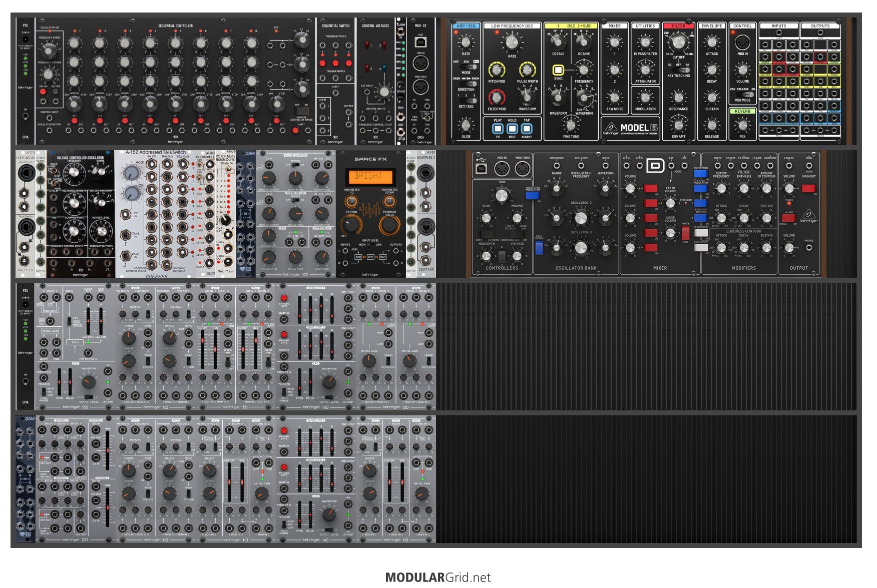Click the Ext In Volume knob on Model D

[670, 203]
